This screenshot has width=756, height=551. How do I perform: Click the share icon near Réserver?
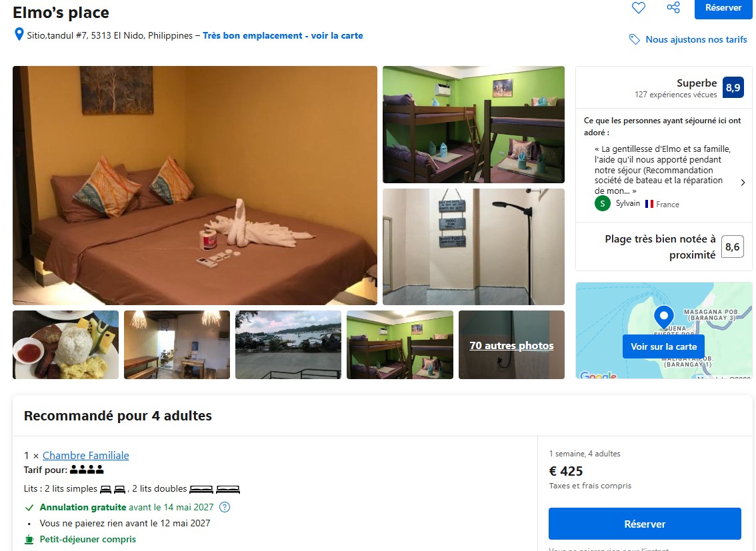coord(673,7)
